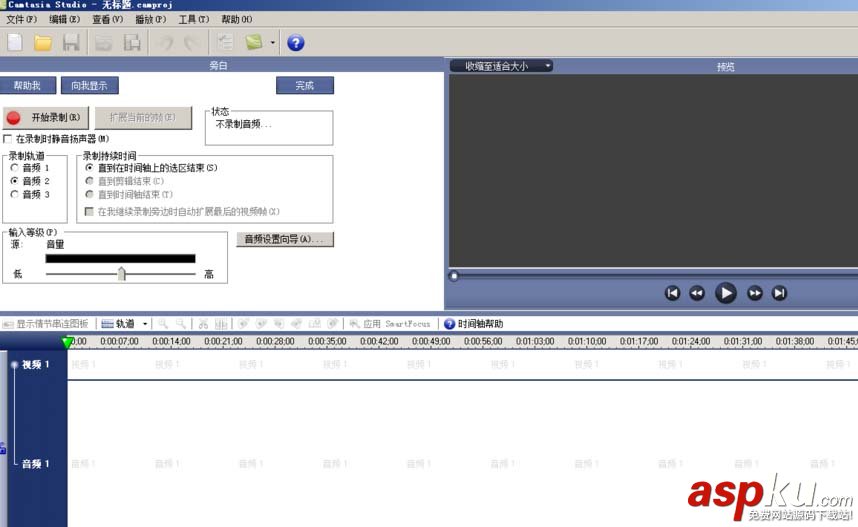858x527 pixels.
Task: Click the black 音量 level meter
Action: [x=120, y=258]
